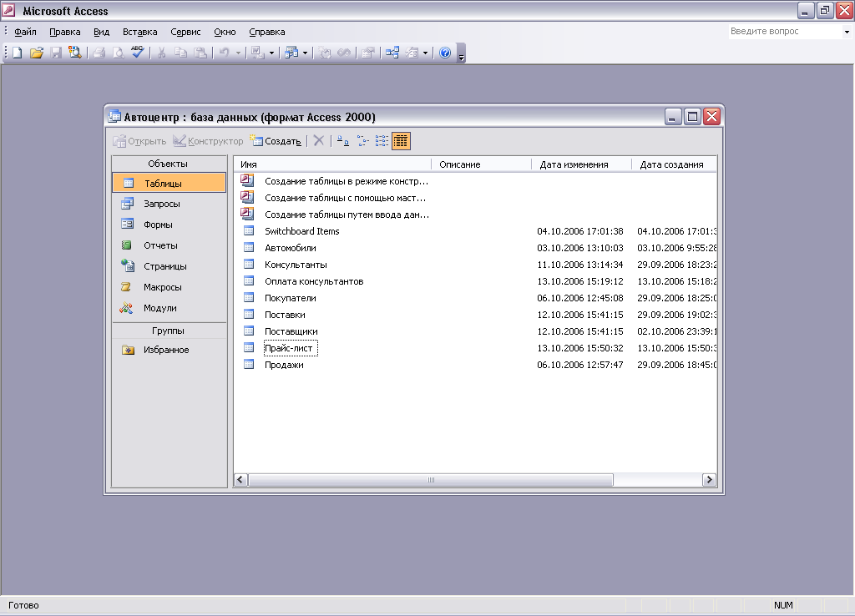
Task: Click the Cut scissors icon
Action: coord(161,53)
